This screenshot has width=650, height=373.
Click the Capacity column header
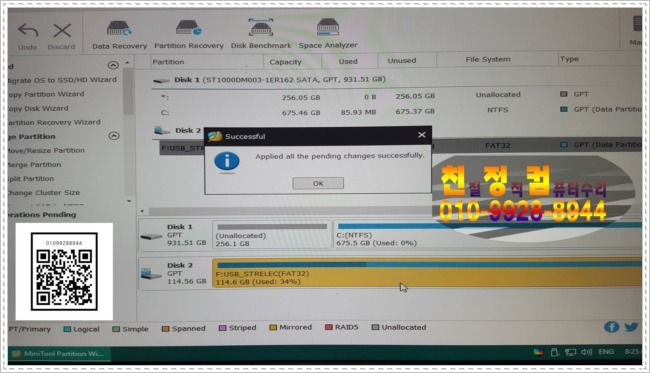[285, 62]
